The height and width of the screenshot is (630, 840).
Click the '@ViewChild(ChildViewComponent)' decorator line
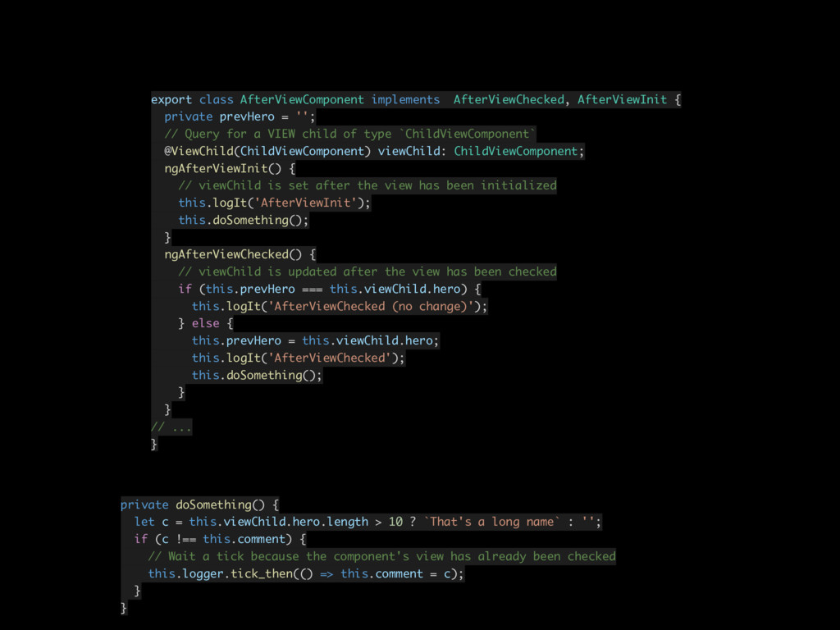pyautogui.click(x=374, y=151)
